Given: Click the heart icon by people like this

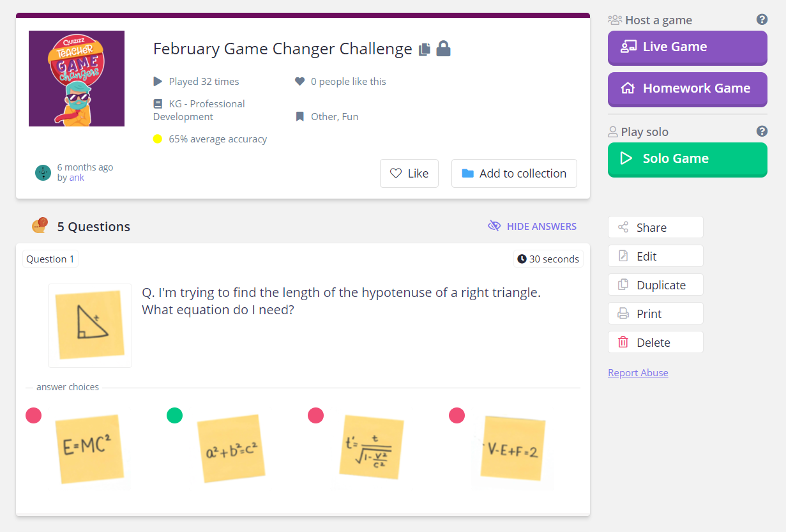Looking at the screenshot, I should pyautogui.click(x=299, y=81).
